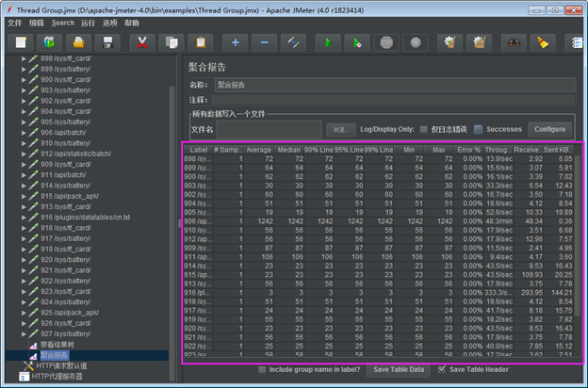The image size is (588, 388).
Task: Select 918 /sys/tf_card/ in the tree
Action: click(x=65, y=228)
